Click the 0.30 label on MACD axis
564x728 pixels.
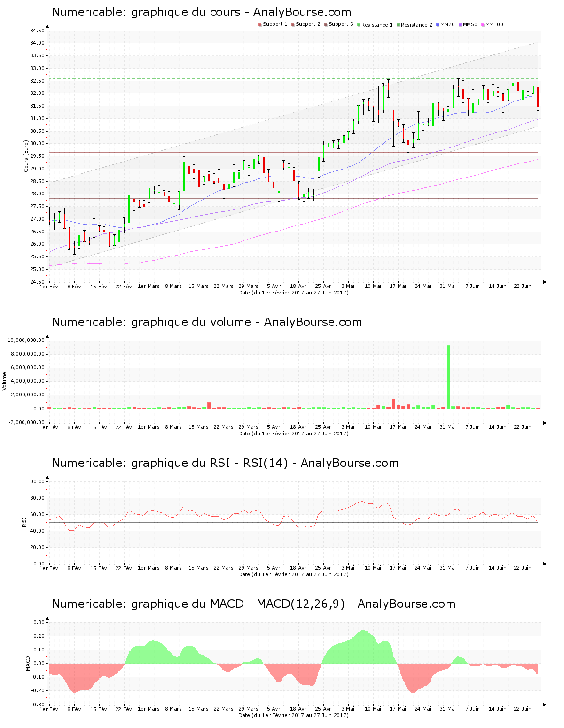point(39,622)
